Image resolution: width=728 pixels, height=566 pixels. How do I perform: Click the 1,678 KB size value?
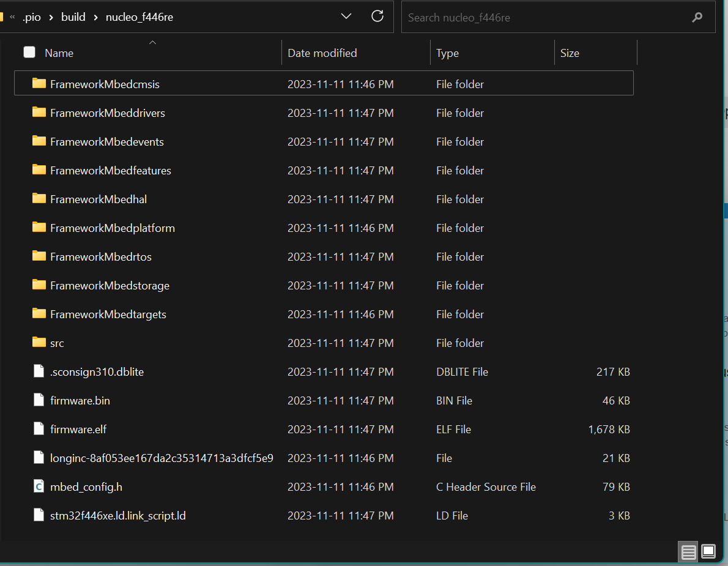click(x=609, y=430)
